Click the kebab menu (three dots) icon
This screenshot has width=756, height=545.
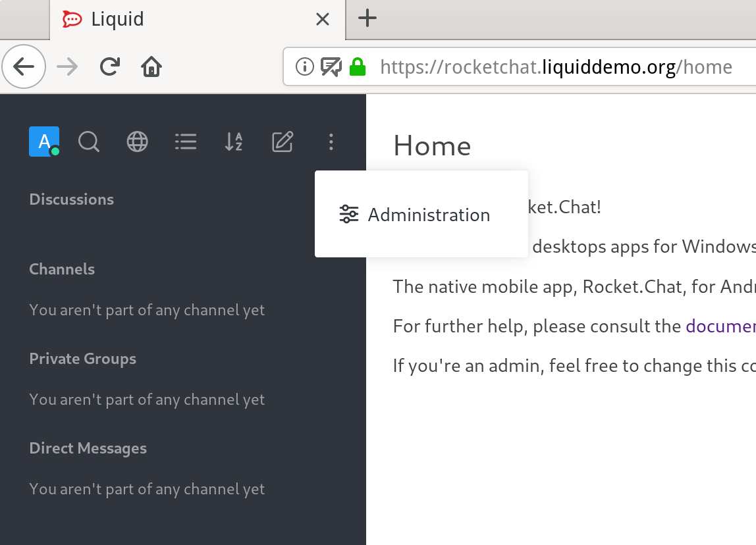pyautogui.click(x=331, y=141)
